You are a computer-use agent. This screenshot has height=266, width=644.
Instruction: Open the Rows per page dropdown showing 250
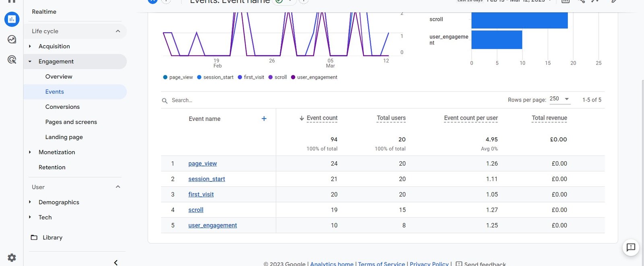(x=560, y=99)
